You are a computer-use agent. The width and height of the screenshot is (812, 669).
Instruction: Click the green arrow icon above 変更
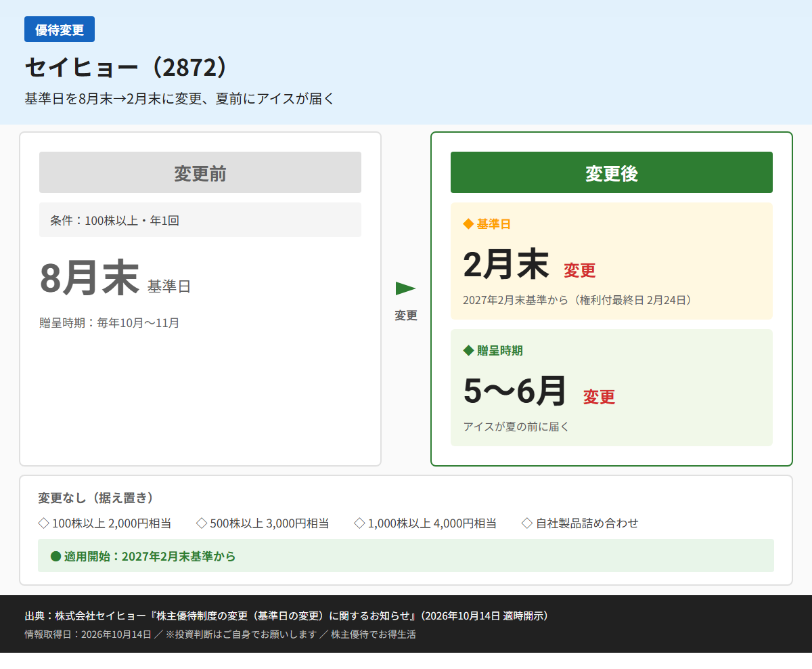405,288
